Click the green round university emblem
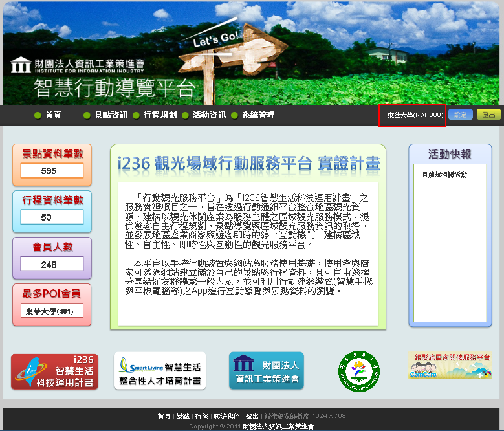 [x=359, y=371]
